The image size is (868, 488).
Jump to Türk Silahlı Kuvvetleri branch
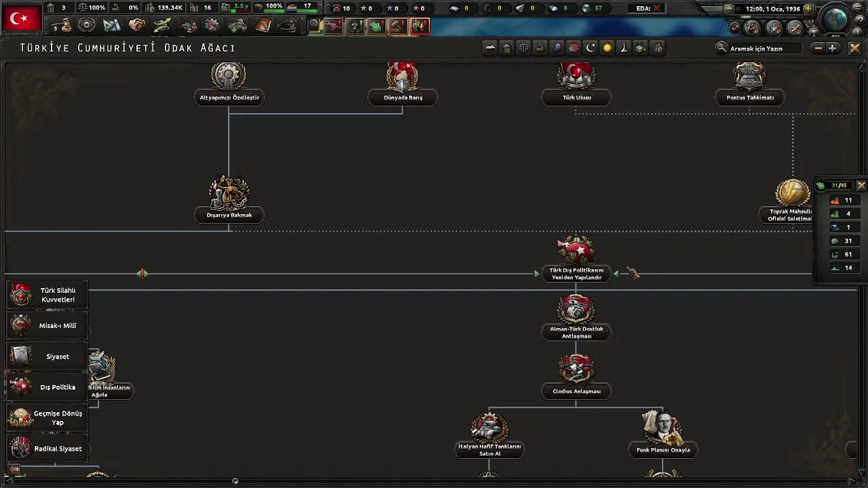[47, 295]
